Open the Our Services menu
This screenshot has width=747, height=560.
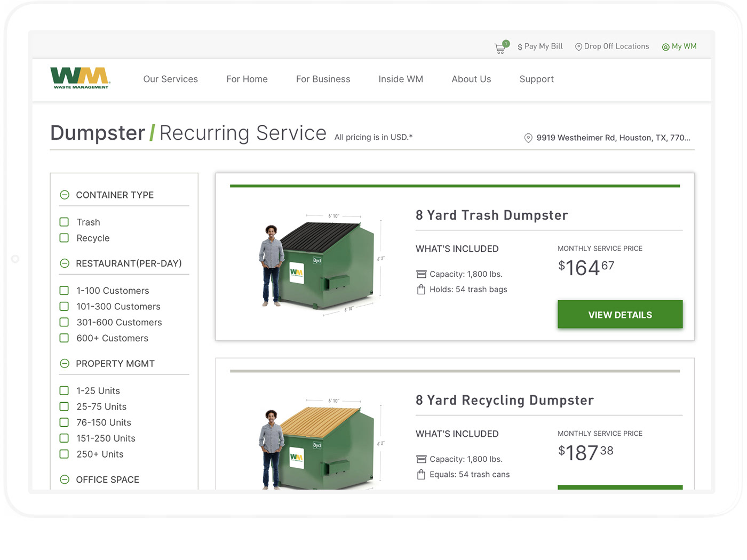(x=170, y=79)
